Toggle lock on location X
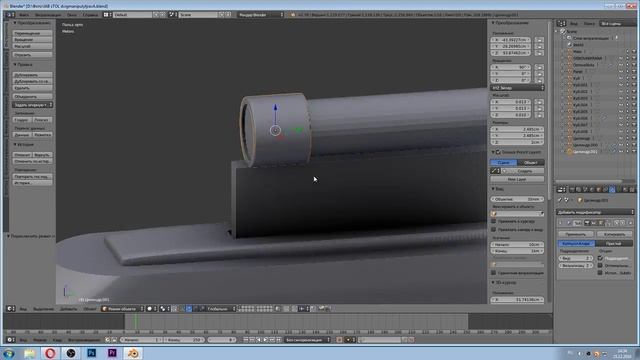640x360 pixels. coord(539,40)
